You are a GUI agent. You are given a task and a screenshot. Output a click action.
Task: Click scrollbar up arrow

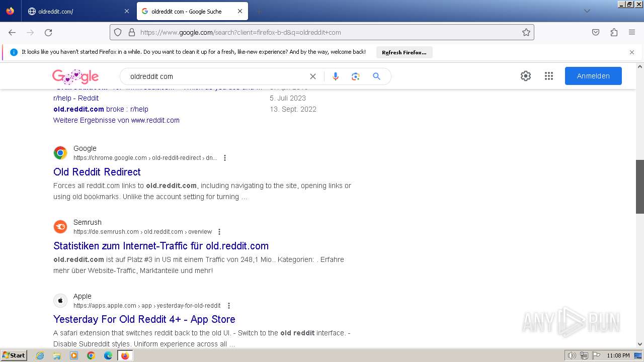point(640,66)
